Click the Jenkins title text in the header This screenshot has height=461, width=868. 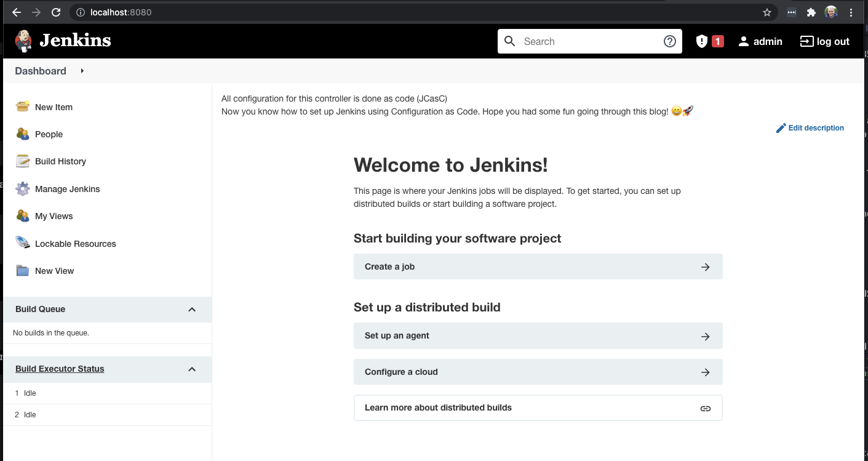coord(75,41)
